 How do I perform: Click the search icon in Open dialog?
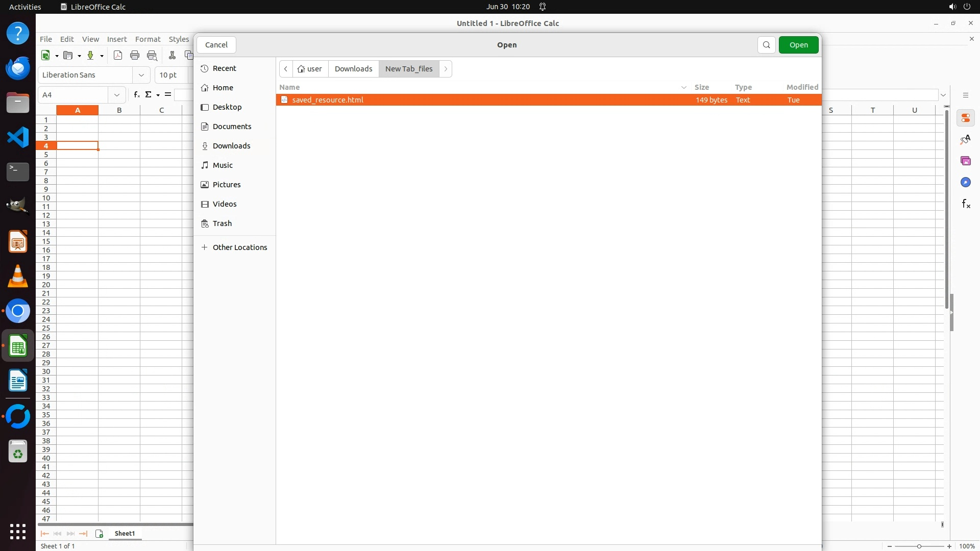click(x=766, y=45)
